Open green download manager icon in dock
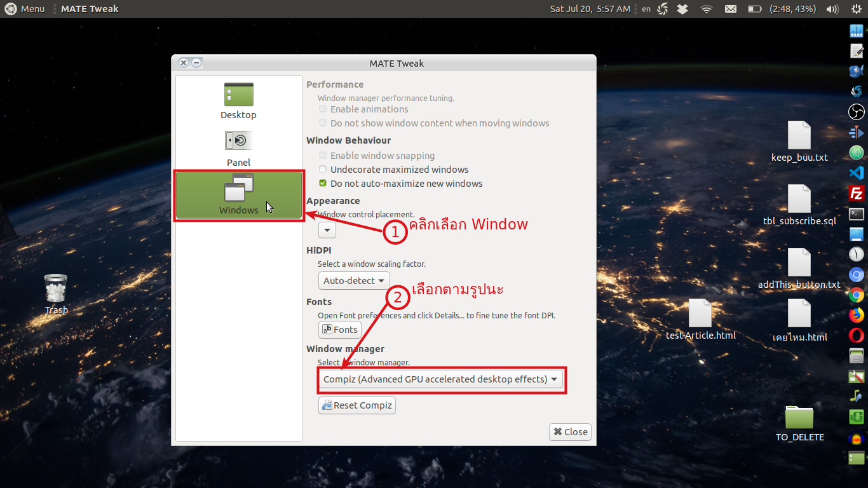Viewport: 868px width, 488px height. tap(856, 417)
